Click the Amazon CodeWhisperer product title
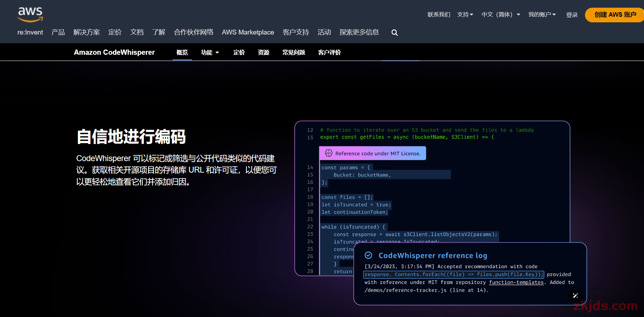 [x=114, y=52]
